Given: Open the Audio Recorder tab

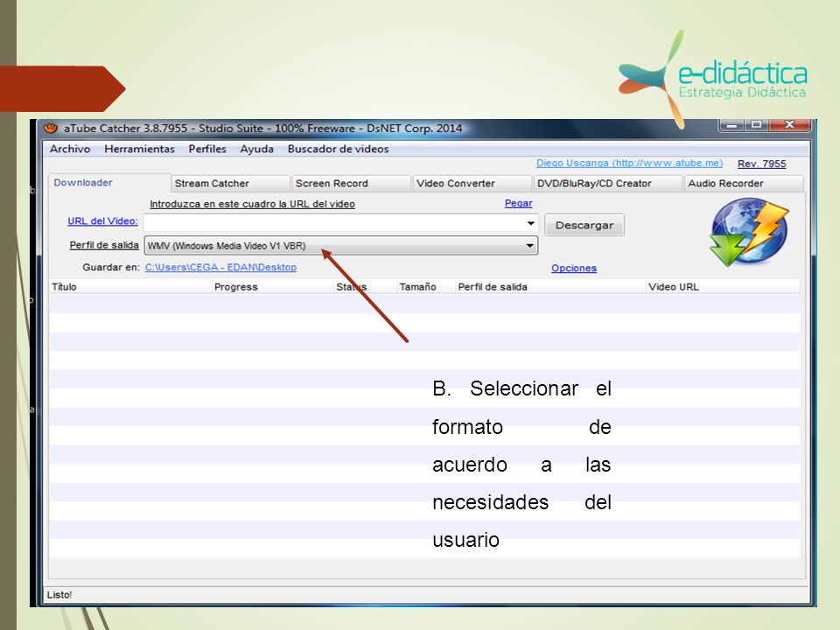Looking at the screenshot, I should click(744, 183).
